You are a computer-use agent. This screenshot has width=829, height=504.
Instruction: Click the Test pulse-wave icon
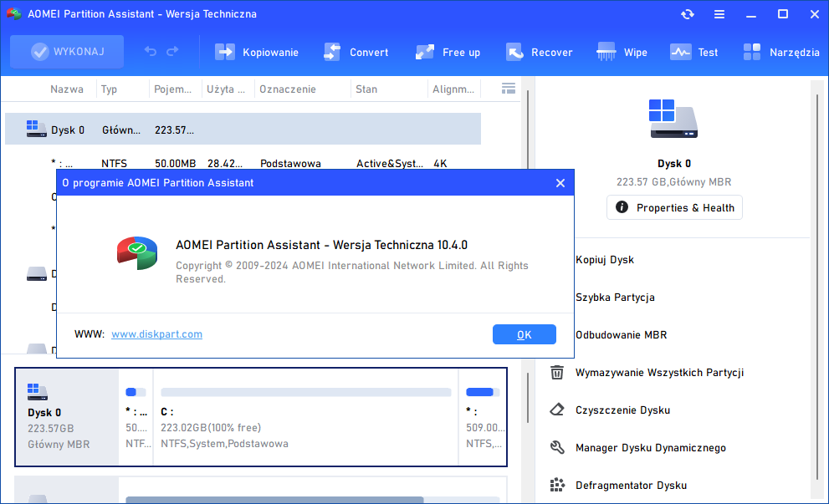680,52
